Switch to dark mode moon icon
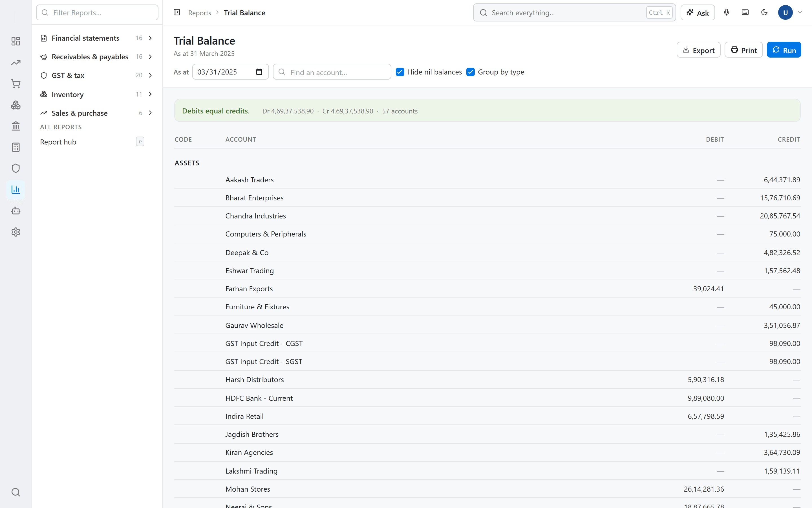Viewport: 812px width, 508px height. 764,12
